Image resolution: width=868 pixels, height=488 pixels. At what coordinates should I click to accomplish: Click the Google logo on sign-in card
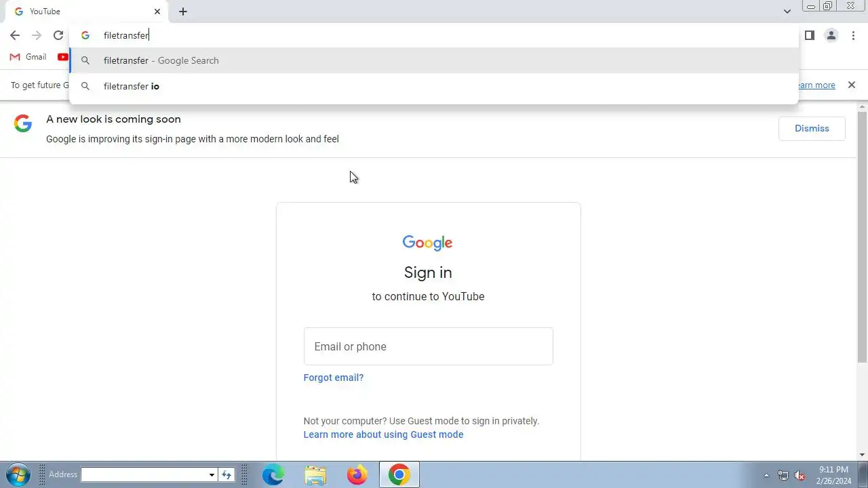[x=428, y=243]
